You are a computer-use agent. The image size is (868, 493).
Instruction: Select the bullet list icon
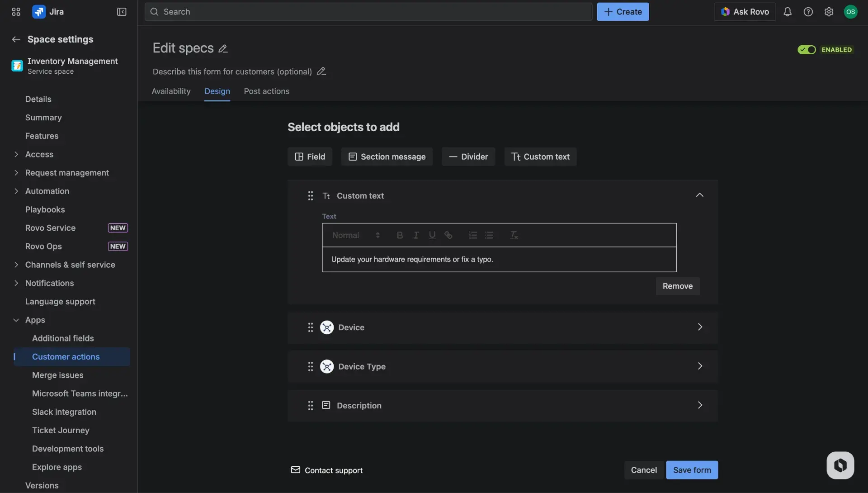coord(490,235)
